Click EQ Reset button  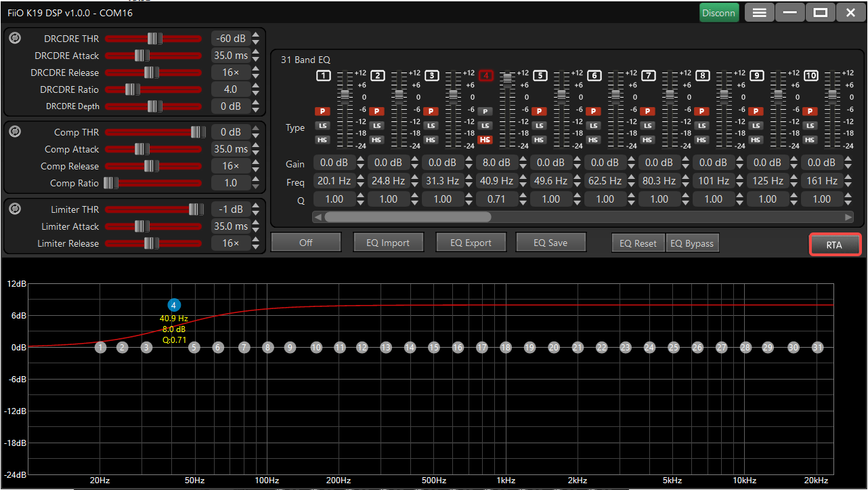pyautogui.click(x=638, y=243)
